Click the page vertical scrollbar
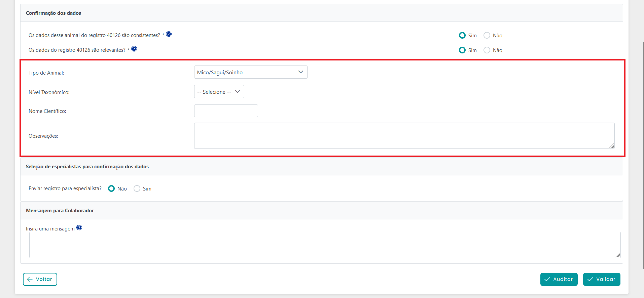This screenshot has width=644, height=298. click(x=643, y=155)
